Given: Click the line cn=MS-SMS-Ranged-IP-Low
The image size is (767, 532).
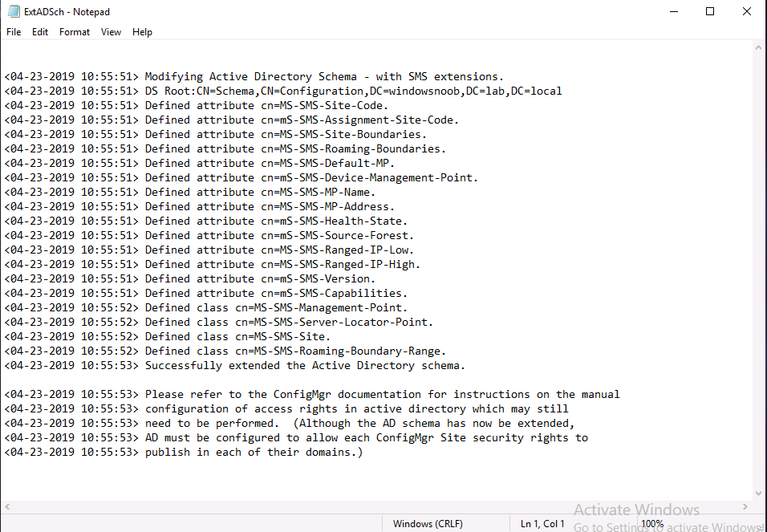Looking at the screenshot, I should (209, 250).
